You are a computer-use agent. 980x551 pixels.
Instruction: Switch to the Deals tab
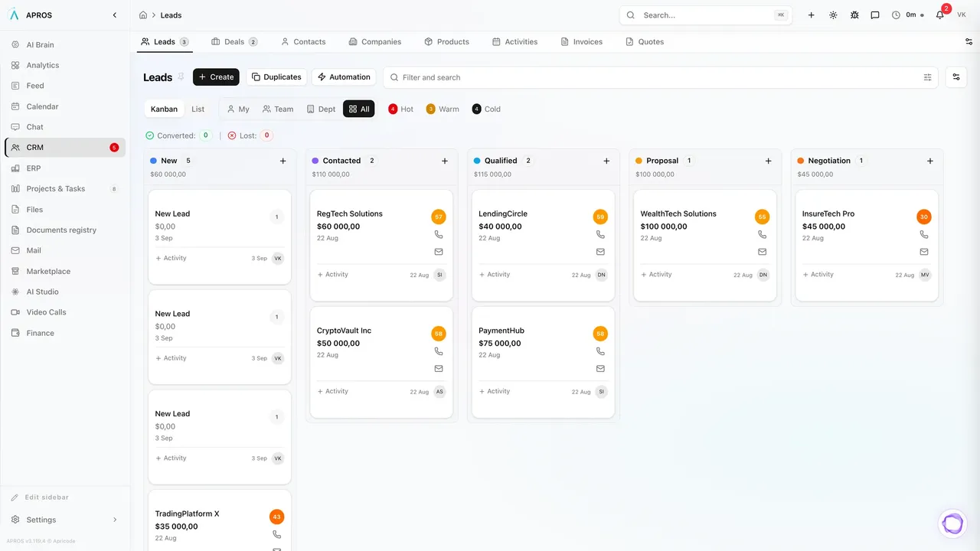(x=234, y=42)
